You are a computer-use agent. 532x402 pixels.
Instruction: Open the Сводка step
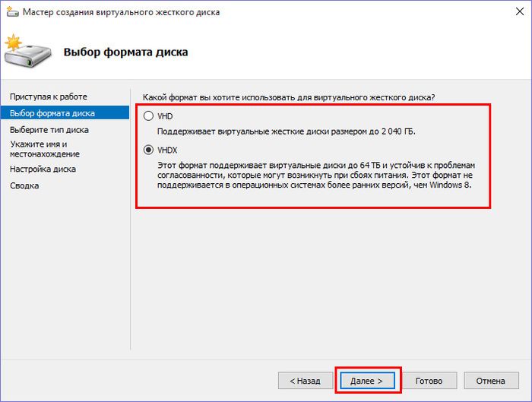pos(24,185)
